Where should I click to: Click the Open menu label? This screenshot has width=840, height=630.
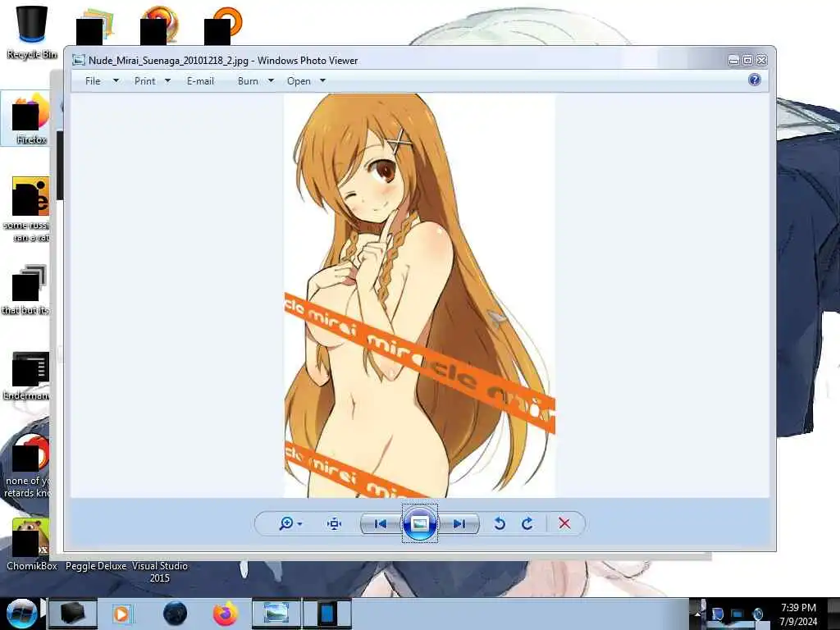coord(299,81)
